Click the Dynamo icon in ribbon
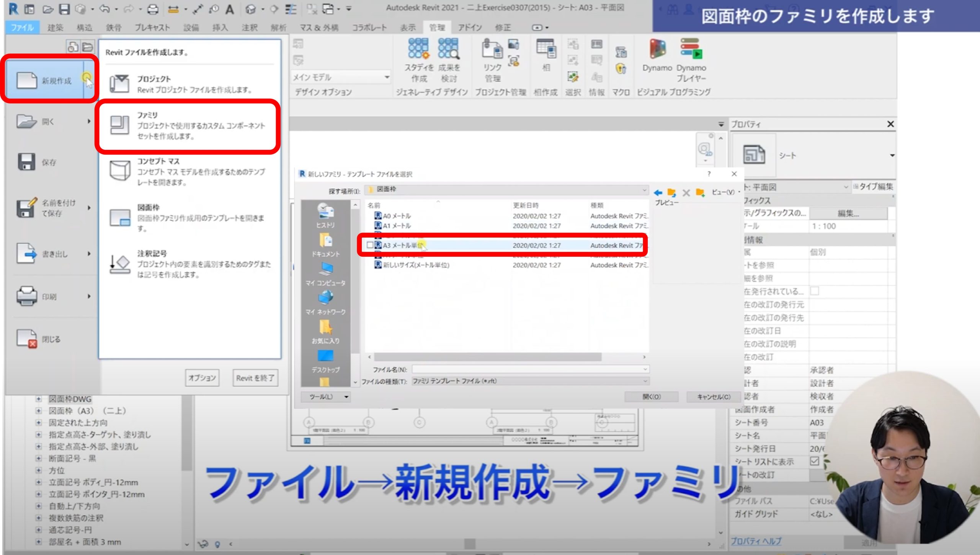Image resolution: width=980 pixels, height=555 pixels. click(657, 50)
